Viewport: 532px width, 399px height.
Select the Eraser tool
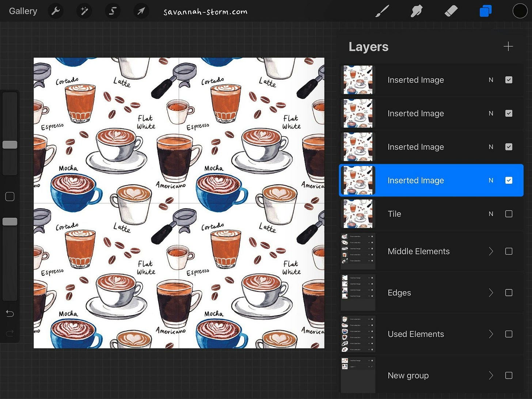coord(451,11)
